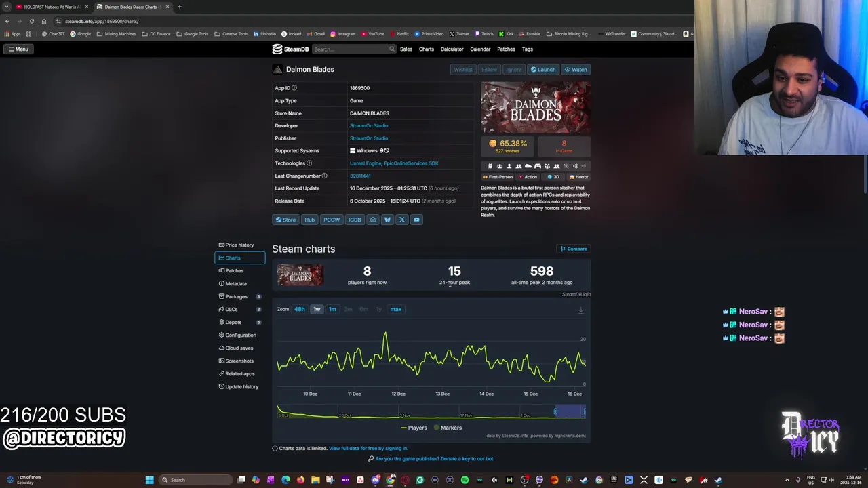Switch to the Patches sidebar tab
This screenshot has height=488, width=868.
point(239,270)
